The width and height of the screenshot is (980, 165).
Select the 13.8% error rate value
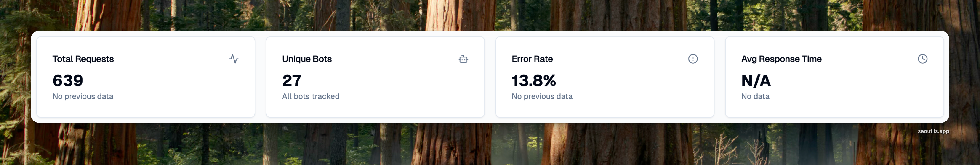pyautogui.click(x=533, y=80)
